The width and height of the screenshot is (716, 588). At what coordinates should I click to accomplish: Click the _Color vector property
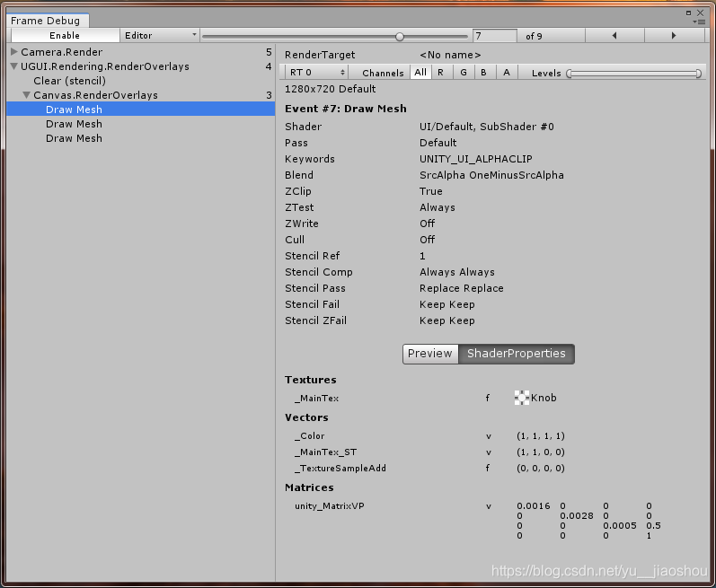[x=310, y=436]
